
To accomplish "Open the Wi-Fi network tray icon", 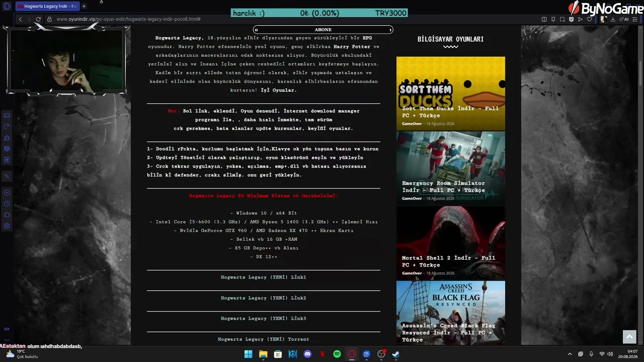I will point(602,354).
